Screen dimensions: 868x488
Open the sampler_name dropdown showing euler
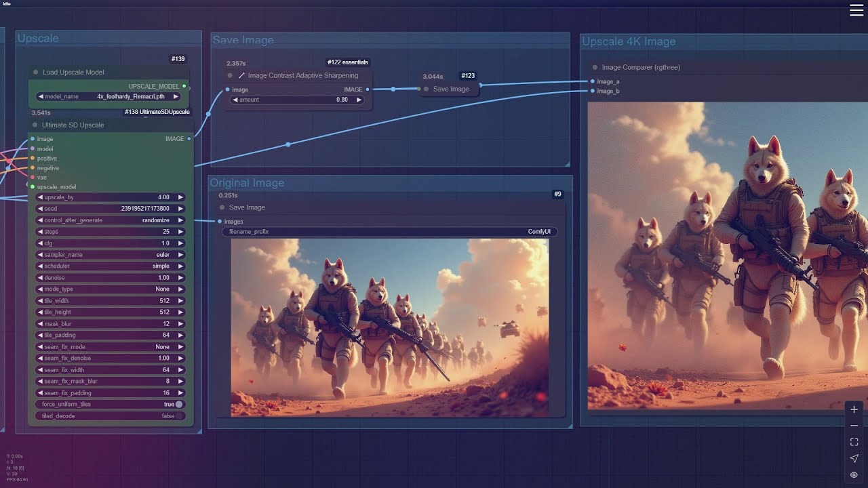tap(109, 255)
